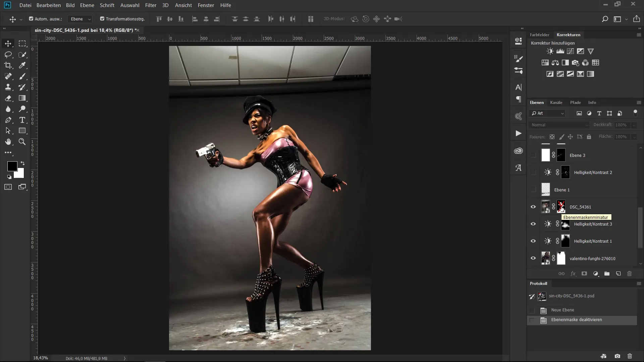Select the Neue Ebene history state

click(x=562, y=310)
